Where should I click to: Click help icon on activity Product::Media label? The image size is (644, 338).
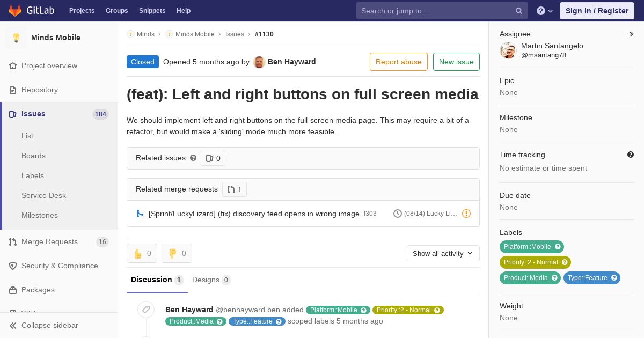click(x=219, y=321)
